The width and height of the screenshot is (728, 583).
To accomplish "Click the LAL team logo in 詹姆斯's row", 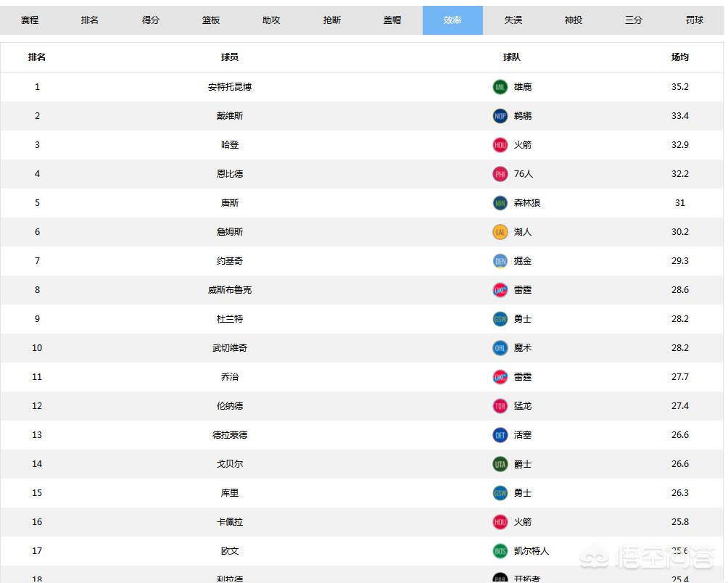I will tap(500, 231).
